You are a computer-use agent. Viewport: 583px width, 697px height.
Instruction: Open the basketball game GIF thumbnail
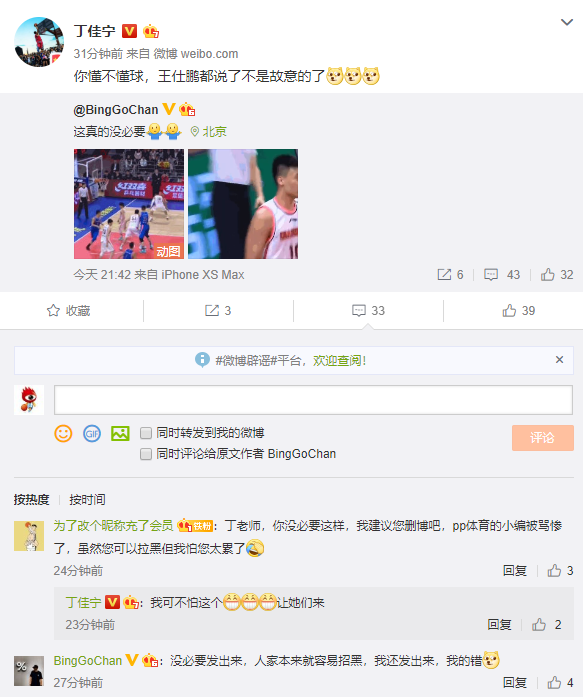(x=129, y=204)
